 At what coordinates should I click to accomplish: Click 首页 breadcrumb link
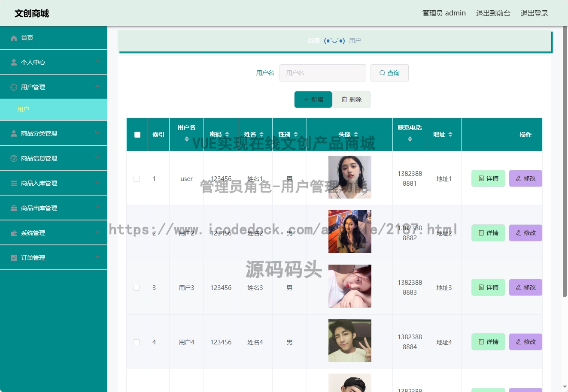(314, 41)
